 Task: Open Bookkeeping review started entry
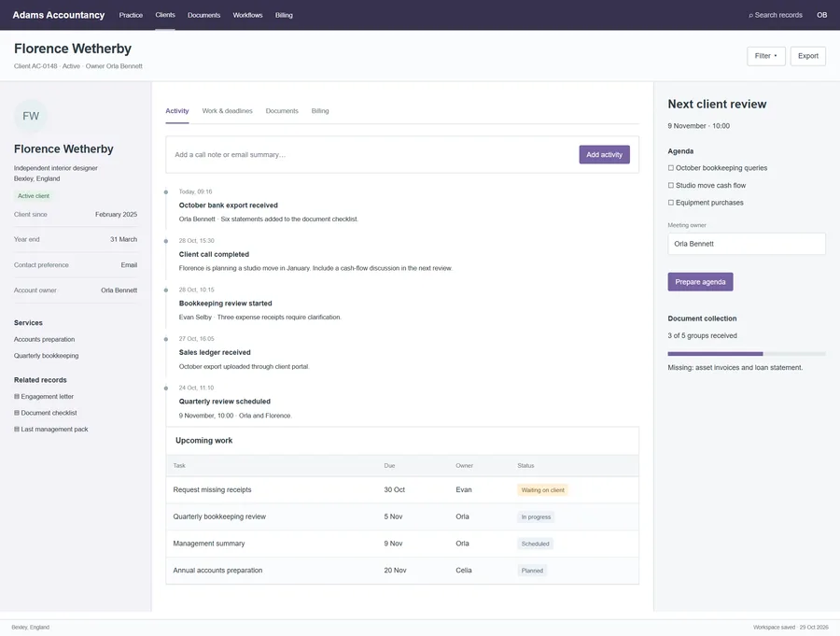226,304
